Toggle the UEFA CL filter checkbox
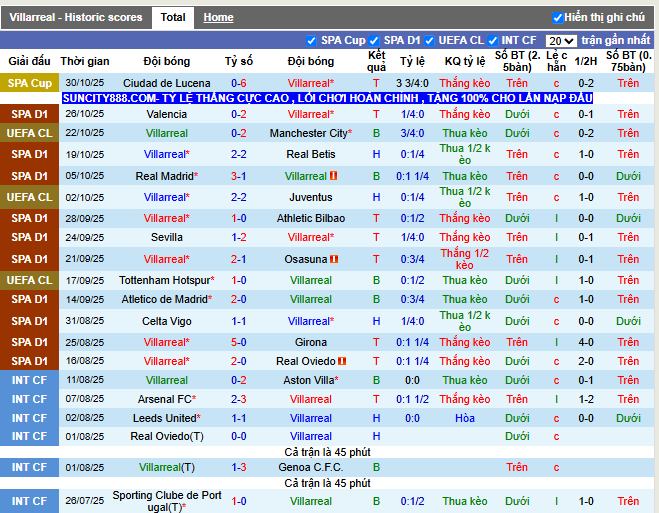The height and width of the screenshot is (513, 659). click(429, 41)
